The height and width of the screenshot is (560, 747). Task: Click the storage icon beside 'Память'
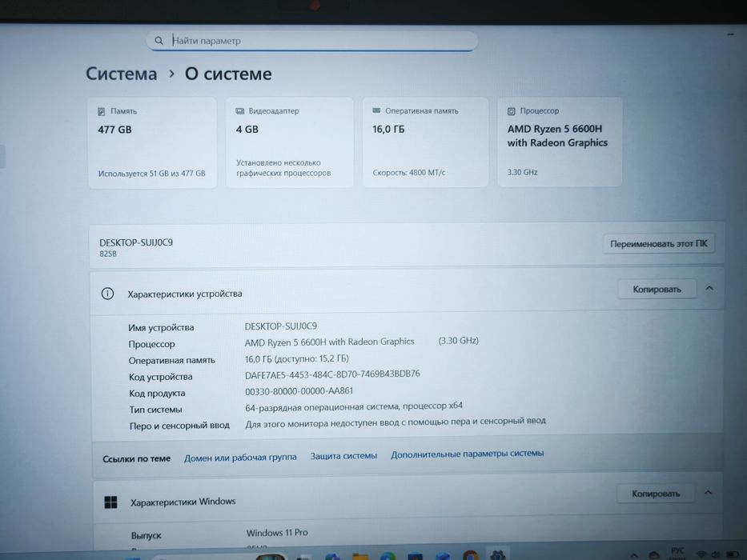(102, 111)
